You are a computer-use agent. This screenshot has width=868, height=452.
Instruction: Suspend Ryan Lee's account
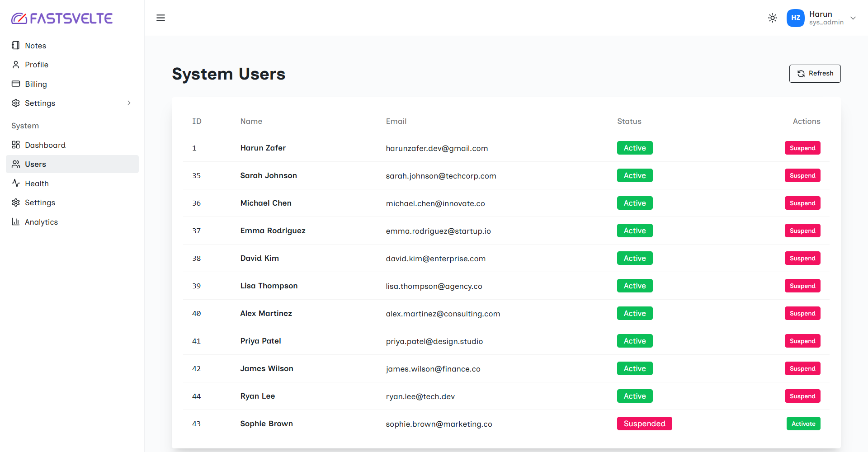point(802,396)
